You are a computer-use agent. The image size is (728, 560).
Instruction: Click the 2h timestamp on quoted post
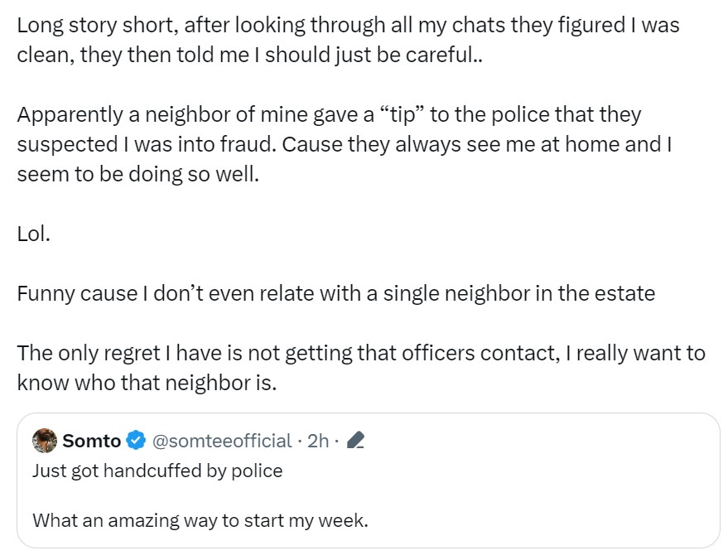pos(318,441)
